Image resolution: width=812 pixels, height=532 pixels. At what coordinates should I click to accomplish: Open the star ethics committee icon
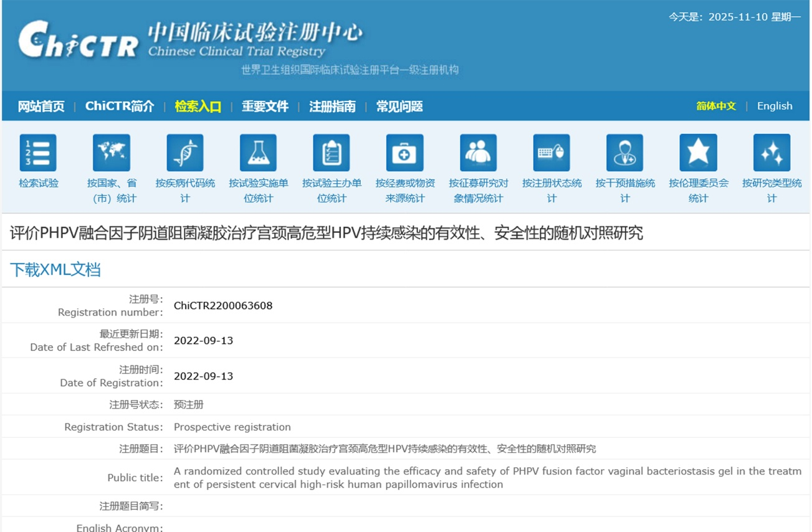pyautogui.click(x=698, y=153)
